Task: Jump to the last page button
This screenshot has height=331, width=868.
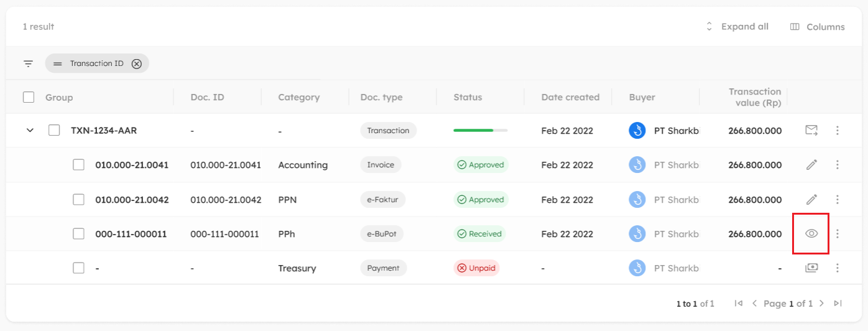Action: pyautogui.click(x=838, y=304)
